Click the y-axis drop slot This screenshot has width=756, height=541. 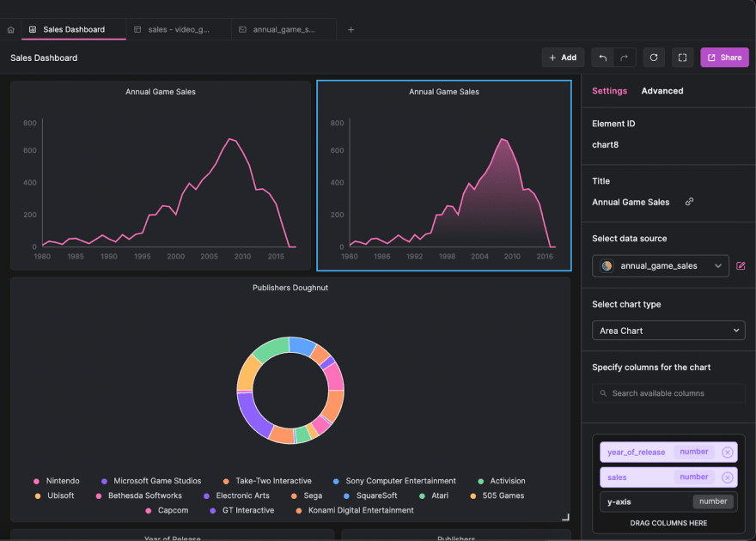[668, 501]
